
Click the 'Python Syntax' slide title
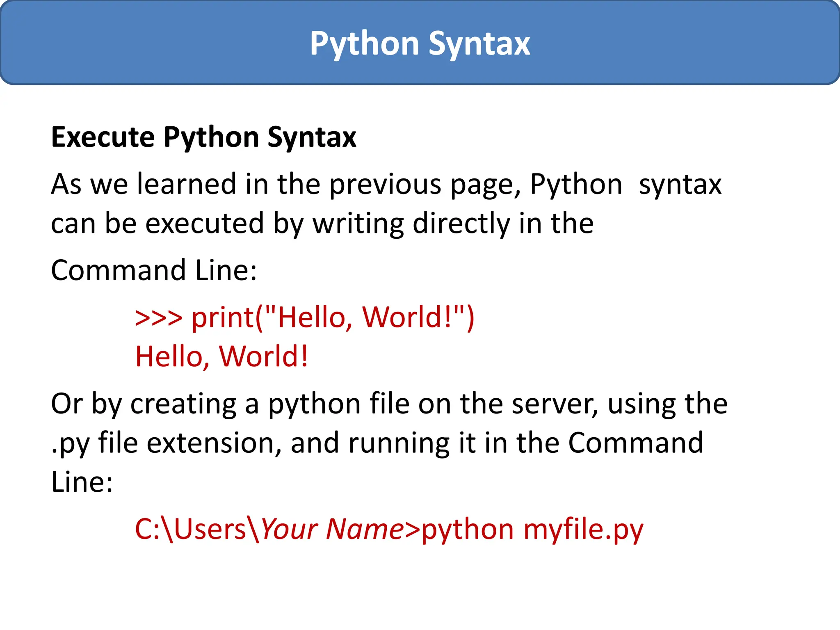pyautogui.click(x=420, y=44)
